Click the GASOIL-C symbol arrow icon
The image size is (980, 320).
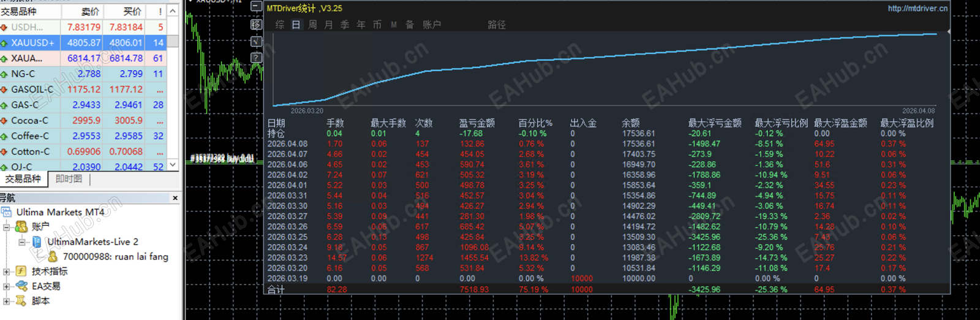(4, 90)
